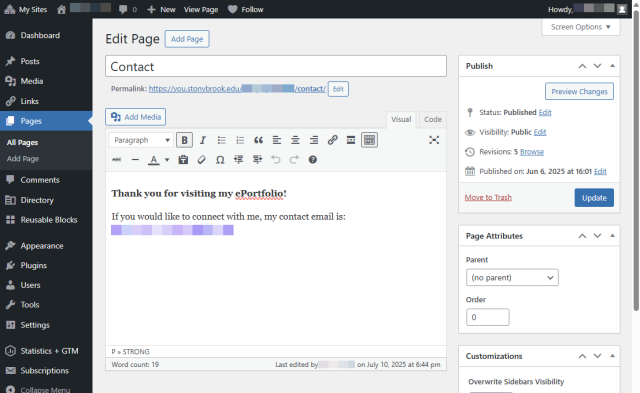Apply italic formatting
Viewport: 640px width, 393px height.
pyautogui.click(x=203, y=140)
